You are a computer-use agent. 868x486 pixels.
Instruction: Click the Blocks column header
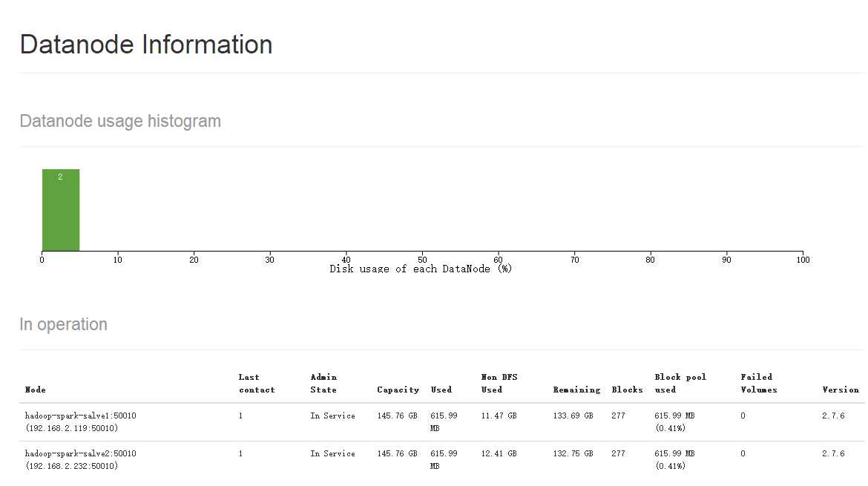tap(627, 390)
